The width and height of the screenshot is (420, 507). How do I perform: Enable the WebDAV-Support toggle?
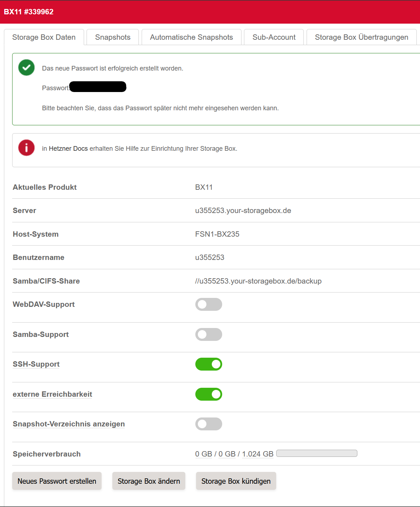[x=209, y=304]
